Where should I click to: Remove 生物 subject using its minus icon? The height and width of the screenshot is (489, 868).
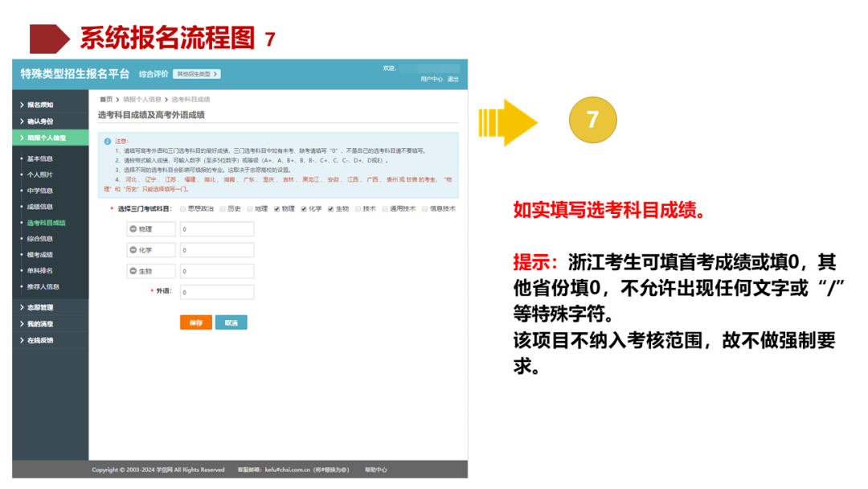[133, 269]
